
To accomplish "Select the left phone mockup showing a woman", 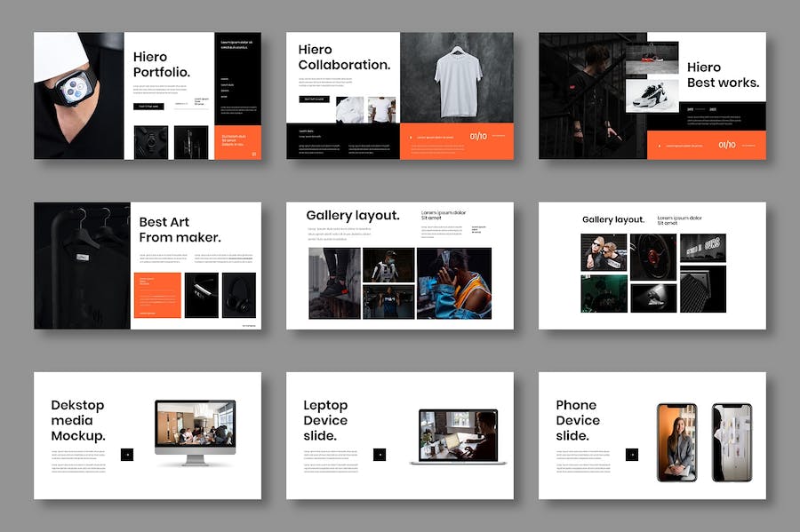I will [676, 441].
